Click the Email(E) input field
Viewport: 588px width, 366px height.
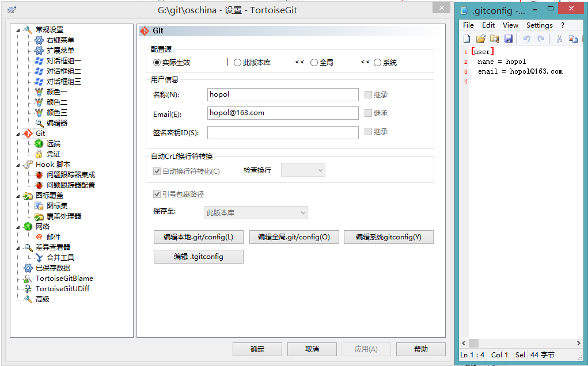pyautogui.click(x=283, y=113)
